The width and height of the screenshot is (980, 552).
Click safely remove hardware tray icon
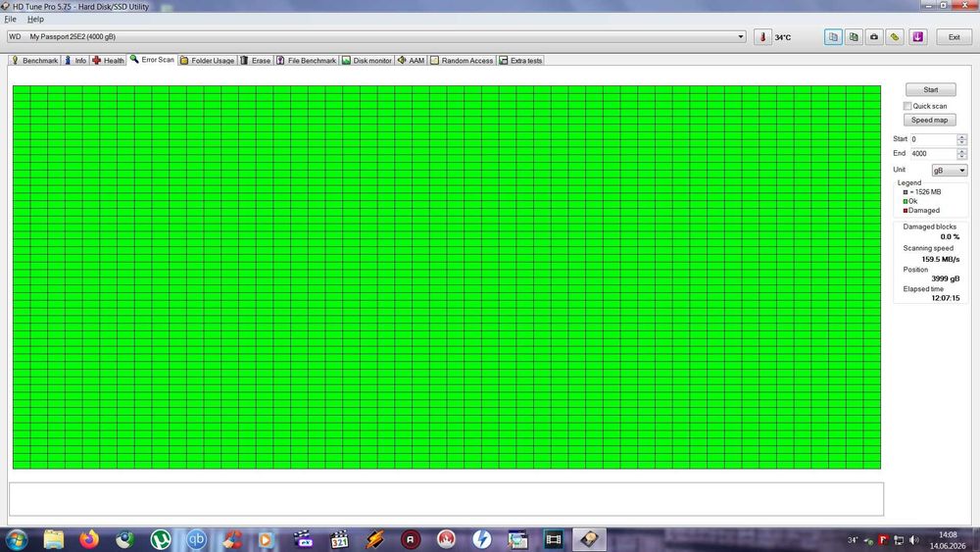pyautogui.click(x=868, y=541)
